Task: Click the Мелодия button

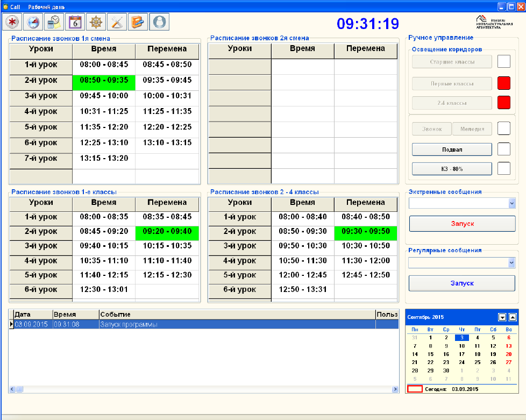Action: pos(472,129)
